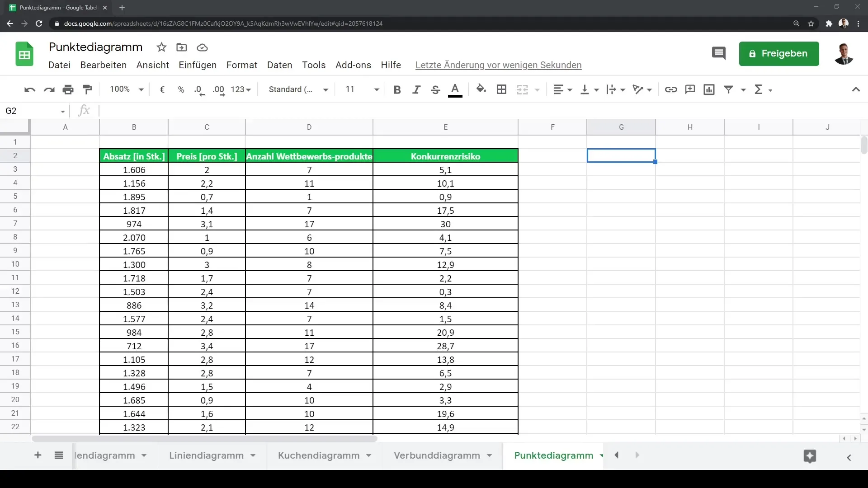Increase decimal places button
Image resolution: width=868 pixels, height=488 pixels.
pyautogui.click(x=218, y=89)
